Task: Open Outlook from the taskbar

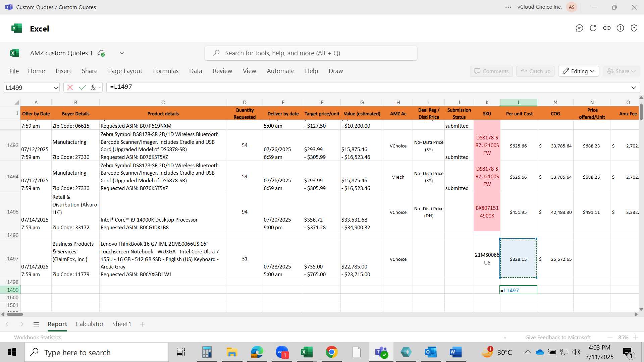Action: 431,352
